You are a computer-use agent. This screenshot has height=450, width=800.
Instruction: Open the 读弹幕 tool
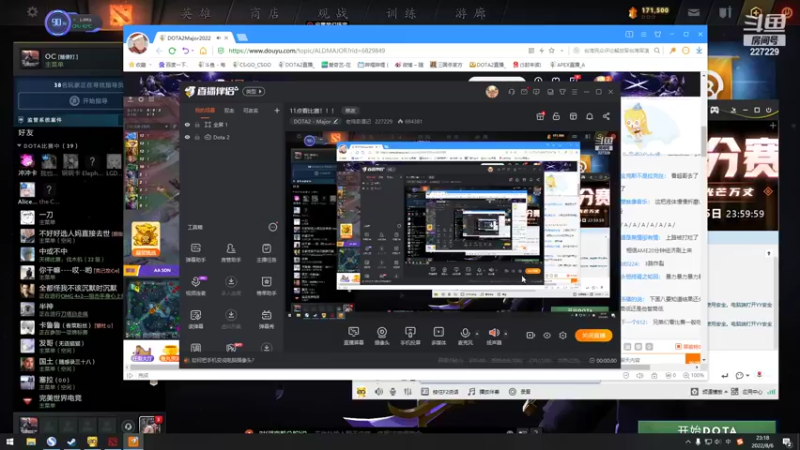click(195, 319)
